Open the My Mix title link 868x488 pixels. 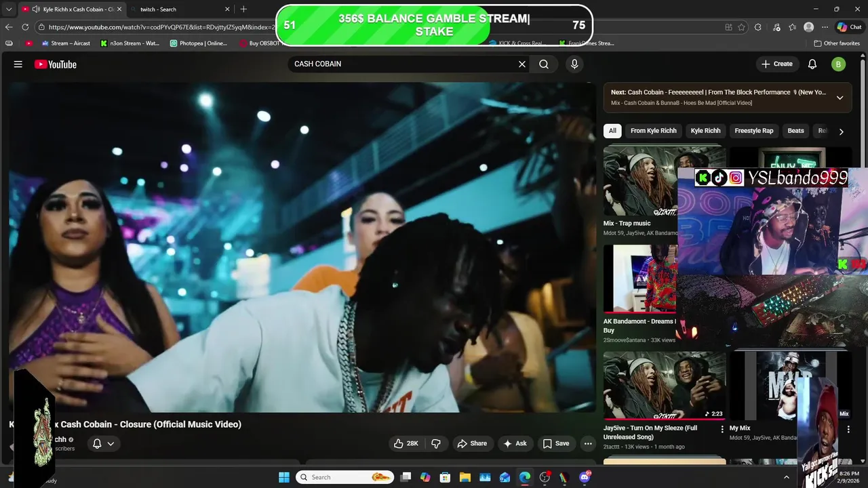(x=740, y=428)
